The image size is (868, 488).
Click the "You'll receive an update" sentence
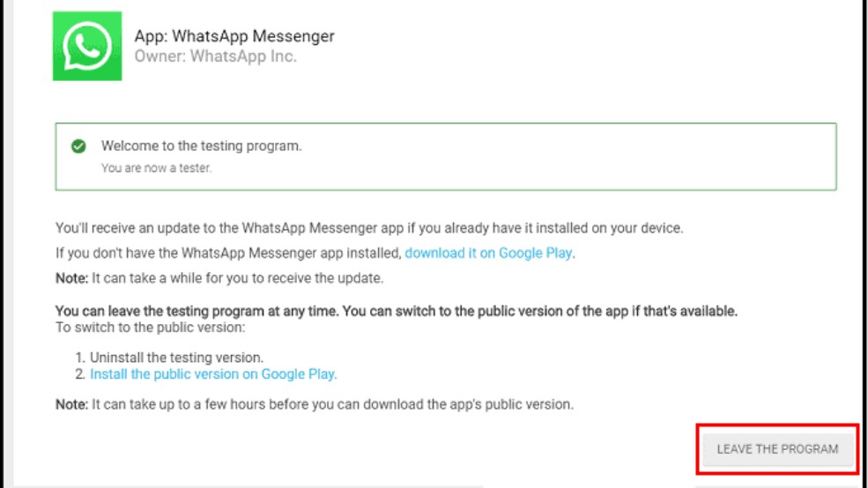click(369, 228)
